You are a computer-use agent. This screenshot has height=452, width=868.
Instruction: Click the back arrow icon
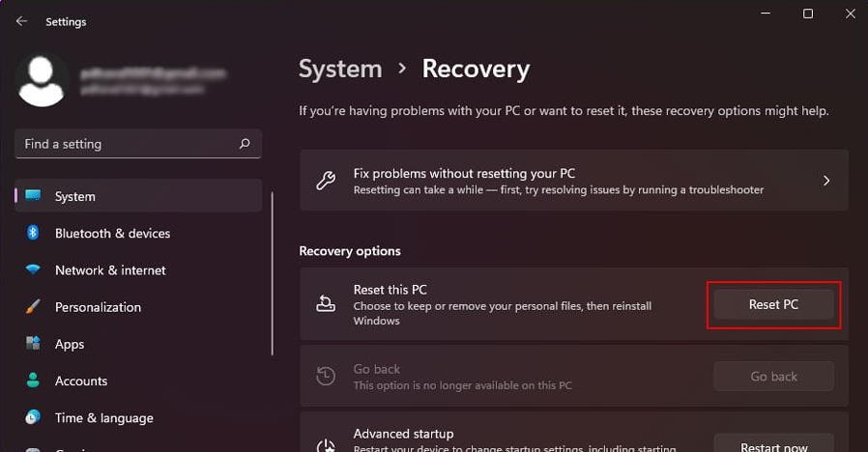pos(21,21)
